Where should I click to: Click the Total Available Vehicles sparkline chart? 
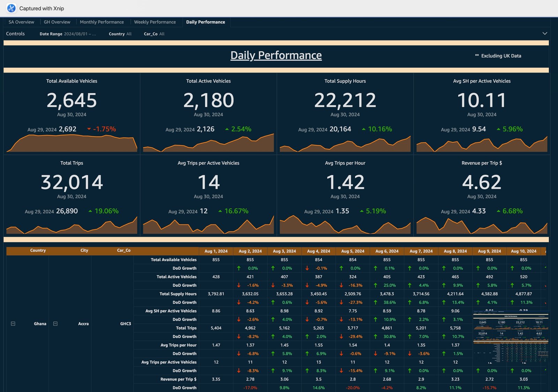tap(72, 143)
